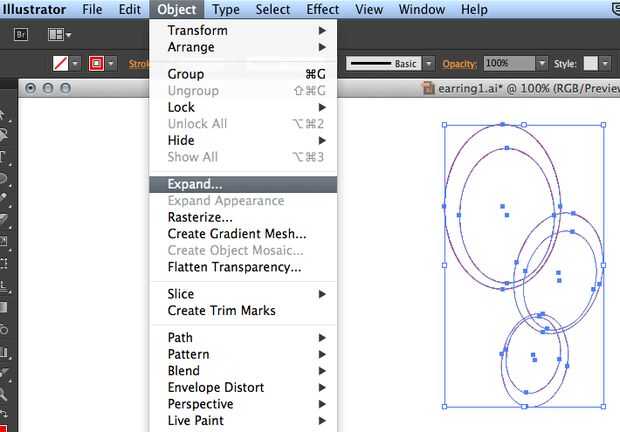Expand the Arrange submenu
The height and width of the screenshot is (432, 620).
pyautogui.click(x=243, y=47)
